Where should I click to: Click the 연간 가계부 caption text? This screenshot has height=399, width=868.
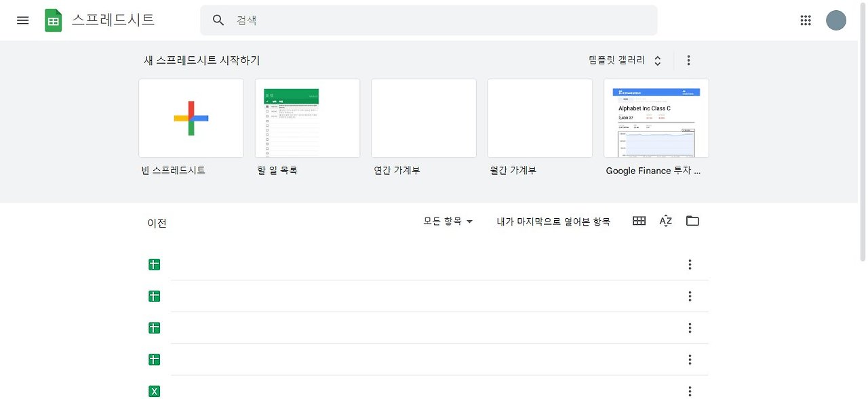[x=397, y=171]
